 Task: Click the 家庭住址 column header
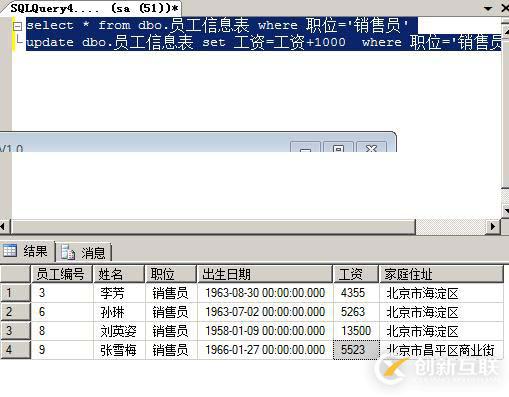coord(441,274)
